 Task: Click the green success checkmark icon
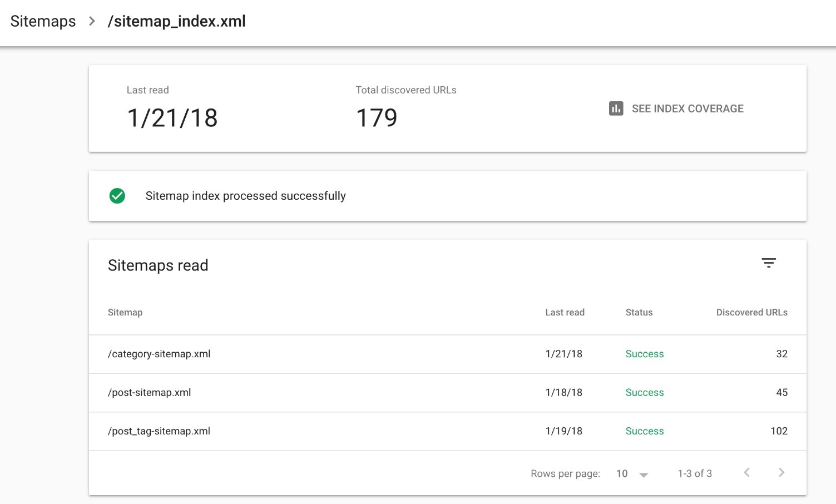click(117, 196)
